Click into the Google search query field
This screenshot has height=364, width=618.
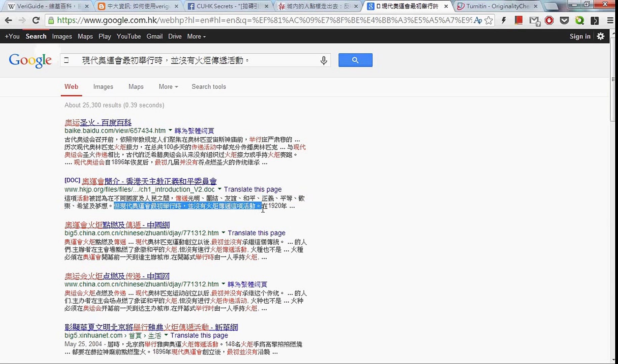click(x=189, y=60)
